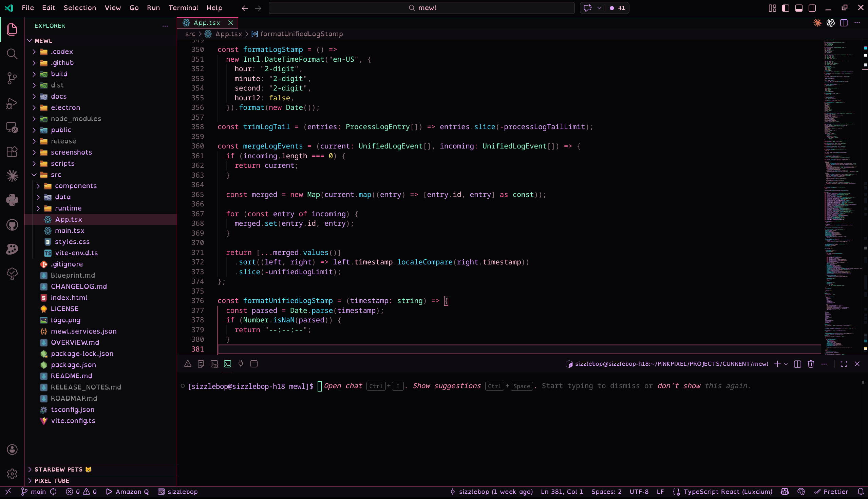This screenshot has width=868, height=499.
Task: Toggle bottom panel layout button
Action: coord(799,8)
